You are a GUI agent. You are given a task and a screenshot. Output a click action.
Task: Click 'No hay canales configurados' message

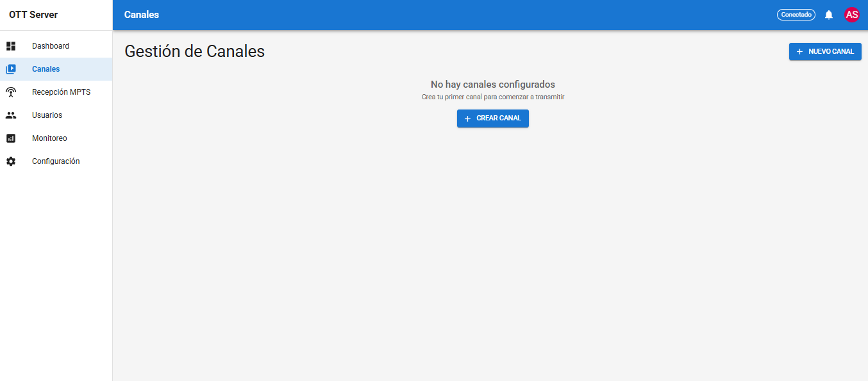click(493, 85)
